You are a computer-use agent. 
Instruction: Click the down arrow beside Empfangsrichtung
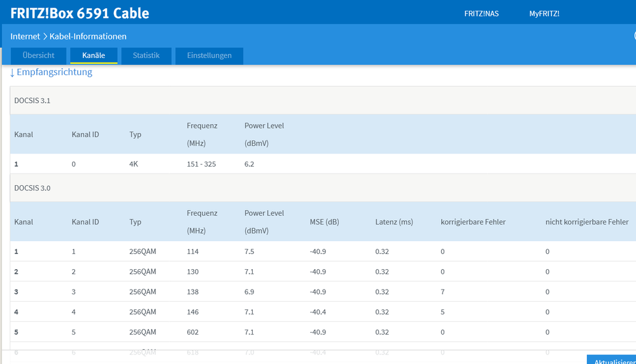click(x=12, y=73)
